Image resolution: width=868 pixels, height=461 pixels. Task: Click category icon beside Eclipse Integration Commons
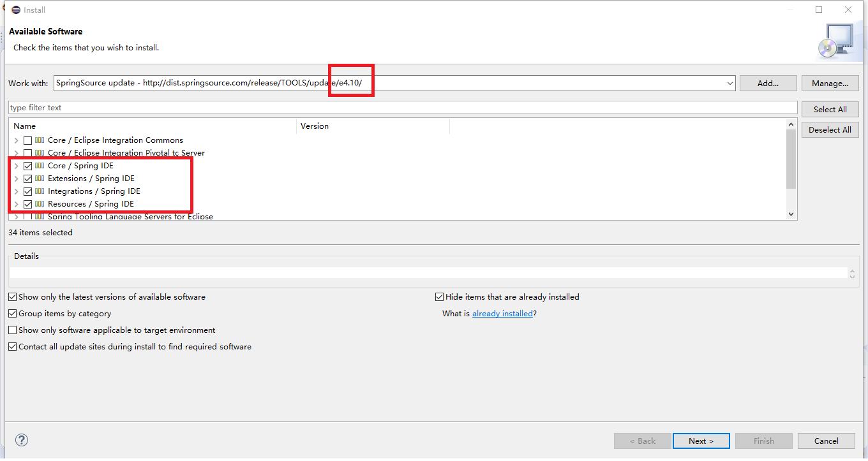[40, 140]
